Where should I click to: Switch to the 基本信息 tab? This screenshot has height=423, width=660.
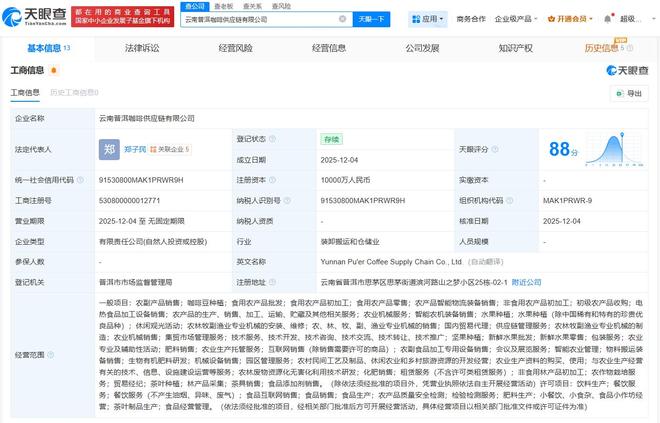[48, 48]
